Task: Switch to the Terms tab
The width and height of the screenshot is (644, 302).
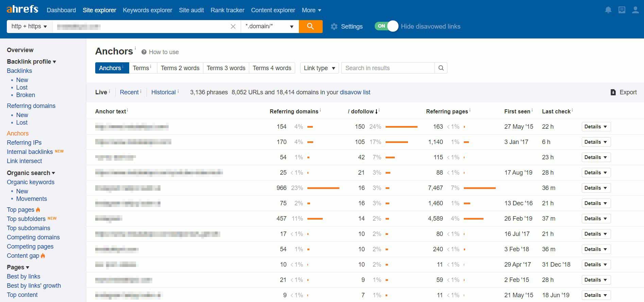Action: [143, 68]
